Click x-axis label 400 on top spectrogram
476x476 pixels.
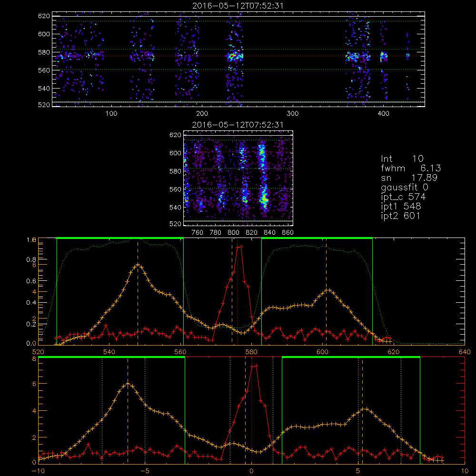(x=383, y=114)
